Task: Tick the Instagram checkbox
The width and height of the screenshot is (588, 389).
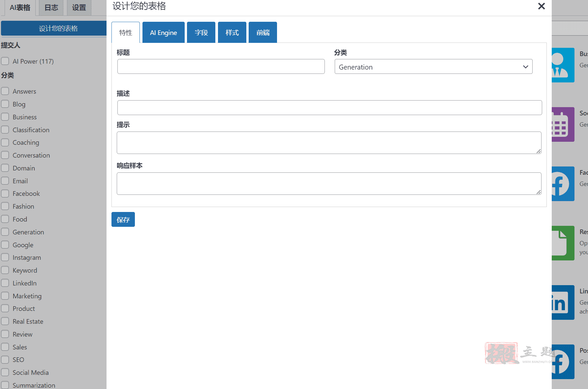Action: [5, 257]
